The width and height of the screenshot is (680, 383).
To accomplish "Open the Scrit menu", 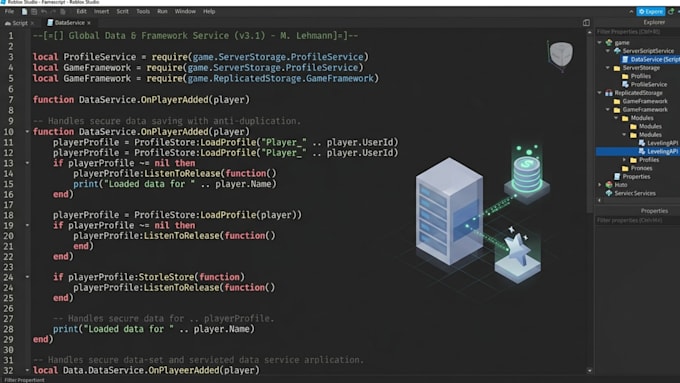I will coord(122,12).
